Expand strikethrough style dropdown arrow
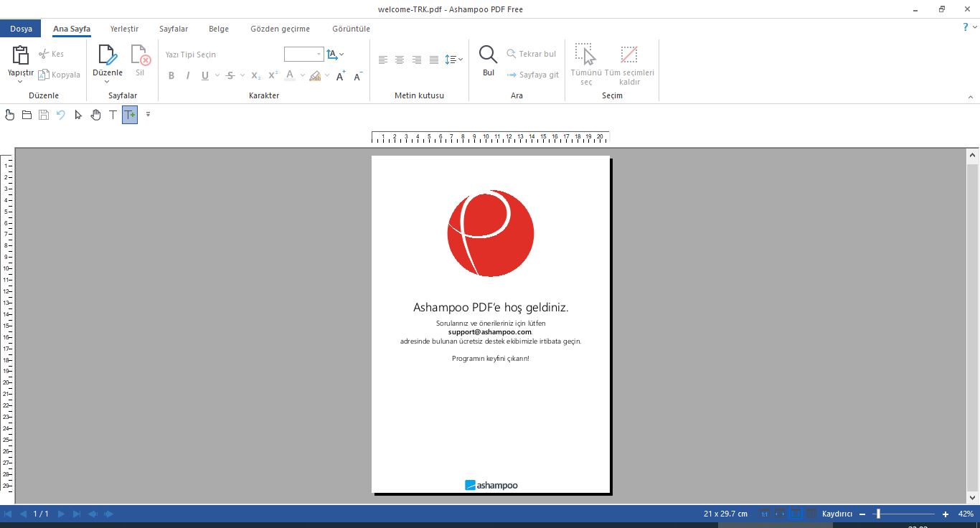The image size is (980, 528). [x=242, y=75]
